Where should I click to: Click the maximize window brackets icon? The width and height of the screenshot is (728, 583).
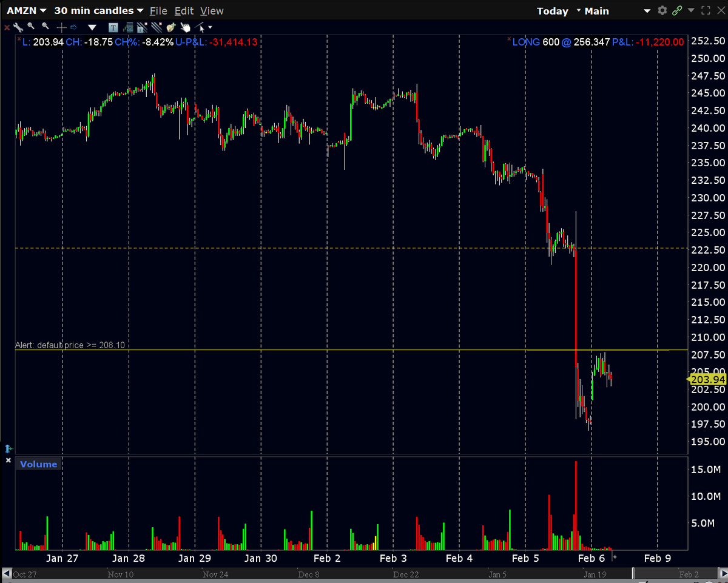(x=706, y=10)
